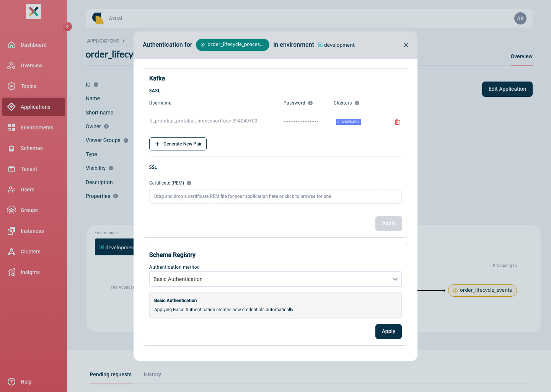Show the Certificate (PEM) info icon
Screen dimensions: 551x392
(x=189, y=183)
